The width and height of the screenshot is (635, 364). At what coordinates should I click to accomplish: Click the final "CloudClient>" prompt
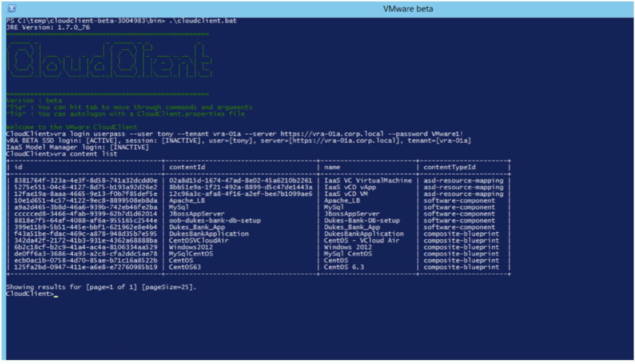(x=29, y=294)
